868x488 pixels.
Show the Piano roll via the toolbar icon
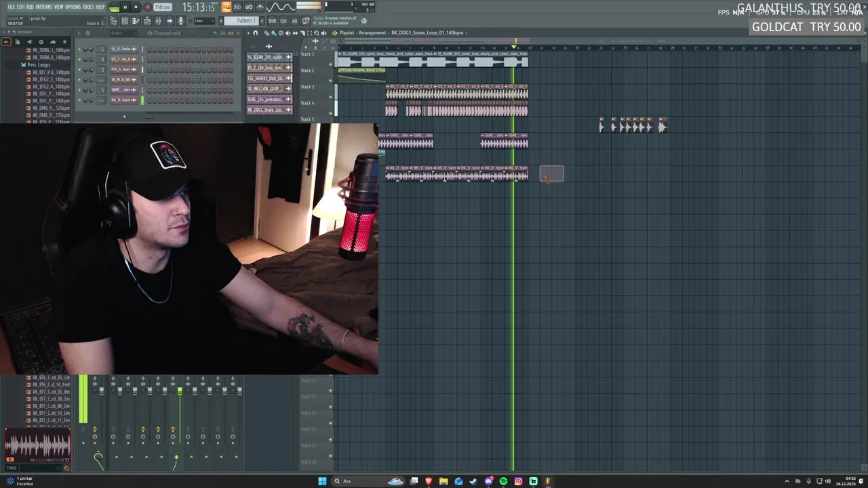click(x=136, y=21)
